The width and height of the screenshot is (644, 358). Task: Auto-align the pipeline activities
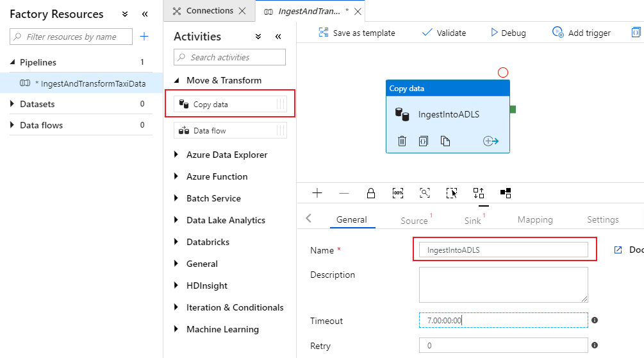tap(479, 193)
